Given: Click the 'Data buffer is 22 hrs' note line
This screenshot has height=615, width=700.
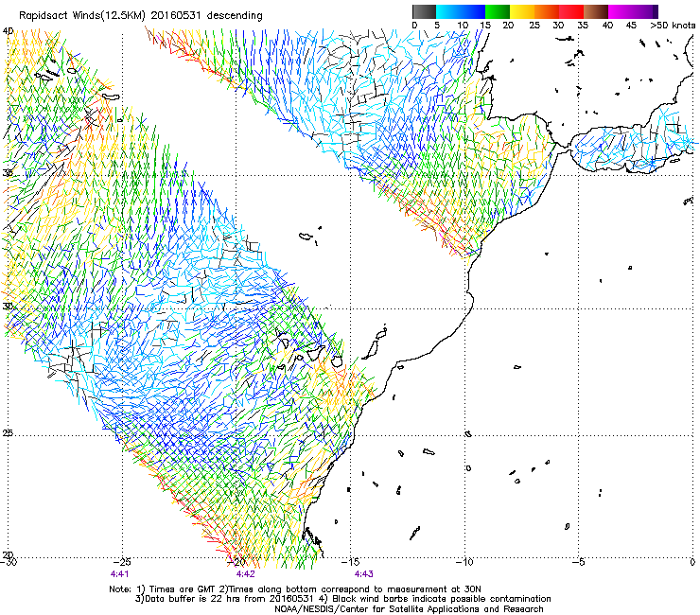Looking at the screenshot, I should [342, 599].
